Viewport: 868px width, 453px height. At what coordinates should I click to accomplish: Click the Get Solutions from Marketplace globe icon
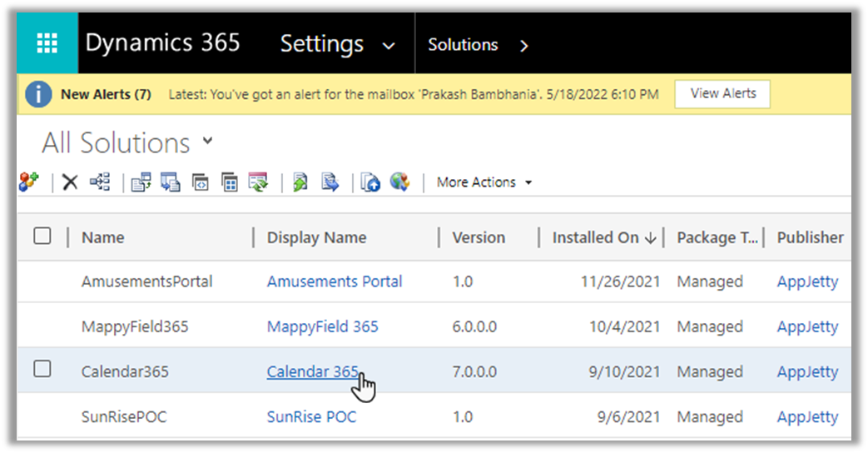click(x=400, y=182)
